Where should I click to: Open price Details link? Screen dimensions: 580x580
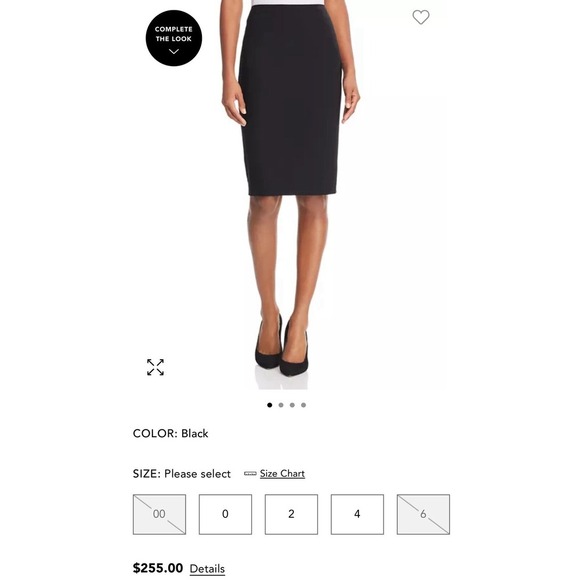point(207,569)
